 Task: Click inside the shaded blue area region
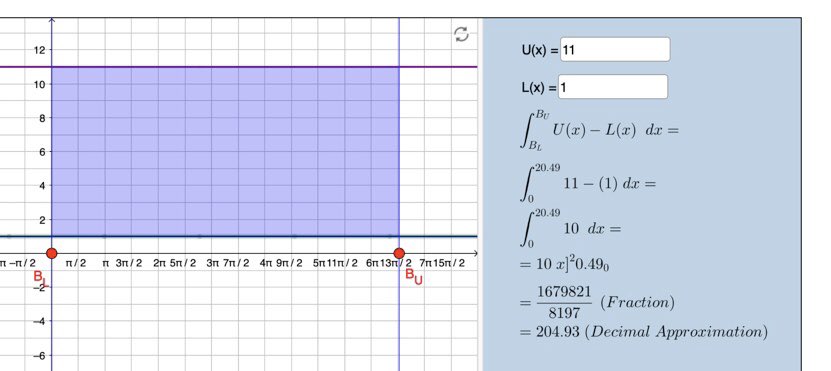pos(225,152)
